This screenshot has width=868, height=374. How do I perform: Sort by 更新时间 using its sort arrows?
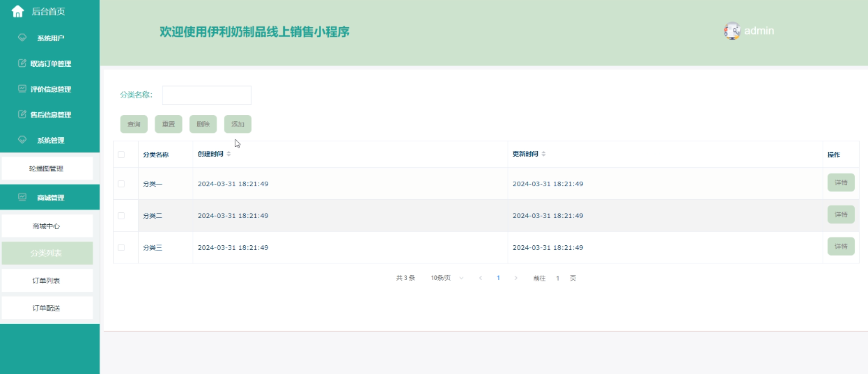pyautogui.click(x=543, y=154)
